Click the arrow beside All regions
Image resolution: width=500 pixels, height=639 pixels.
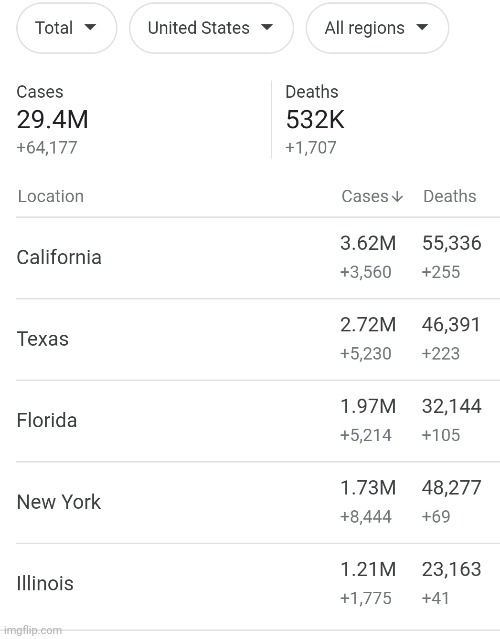pyautogui.click(x=422, y=27)
